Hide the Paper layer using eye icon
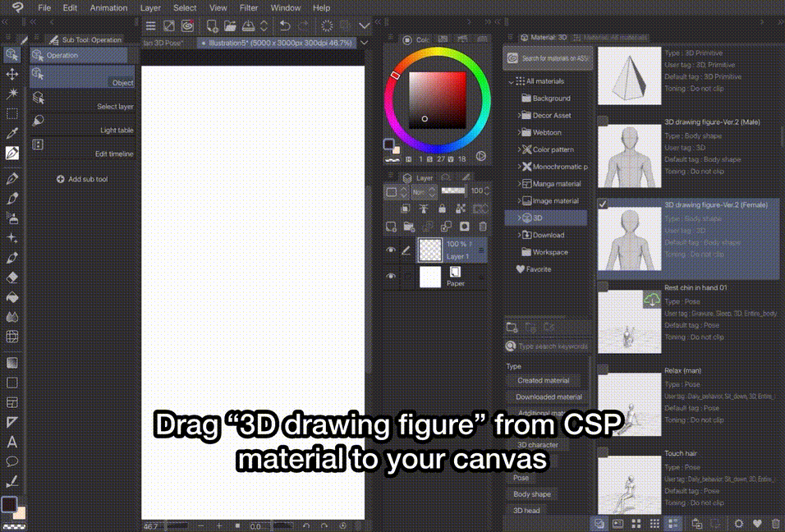The image size is (785, 532). pos(391,276)
